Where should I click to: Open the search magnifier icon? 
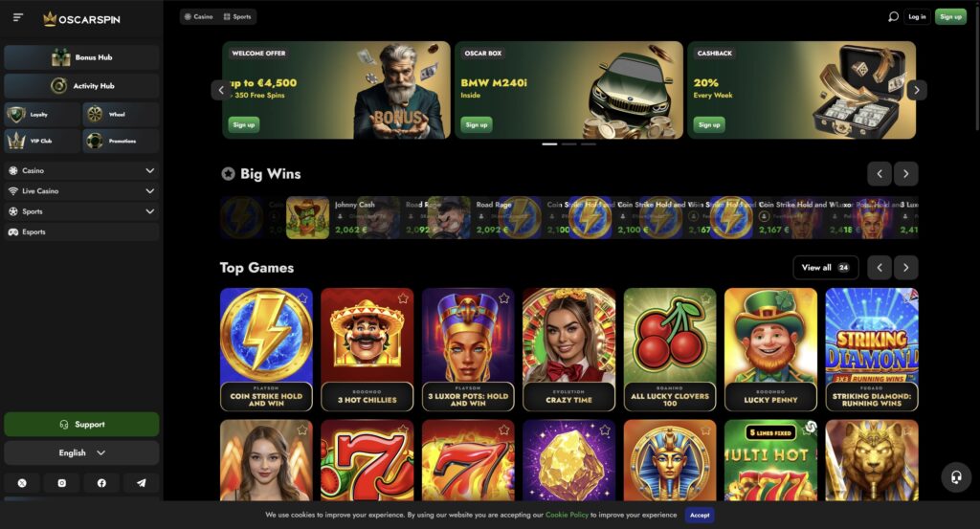tap(893, 17)
